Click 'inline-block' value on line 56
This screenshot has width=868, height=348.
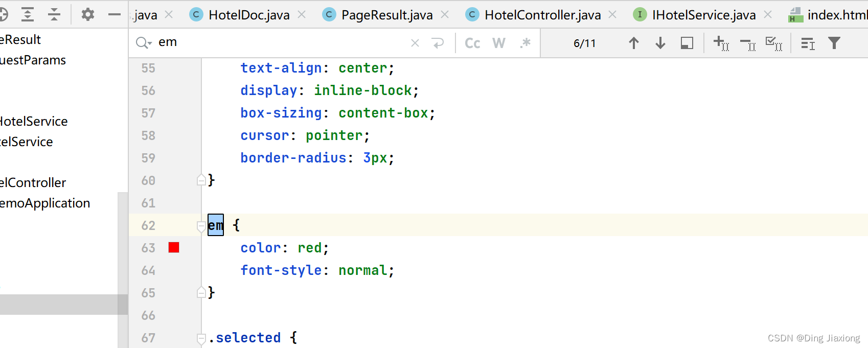point(363,90)
